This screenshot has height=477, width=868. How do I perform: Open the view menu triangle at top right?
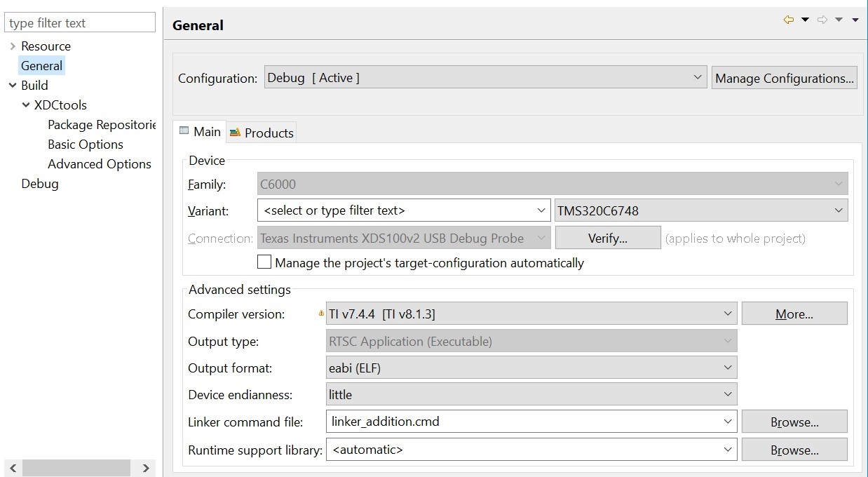[855, 20]
